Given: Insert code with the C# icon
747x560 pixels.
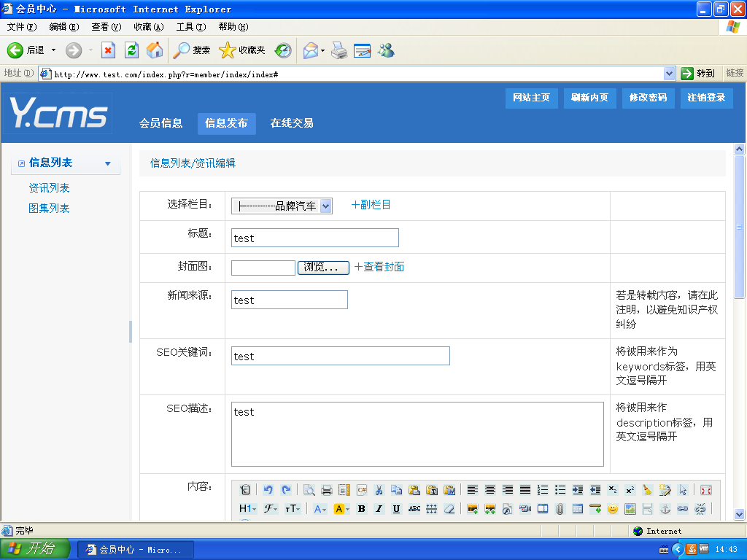Looking at the screenshot, I should [362, 489].
